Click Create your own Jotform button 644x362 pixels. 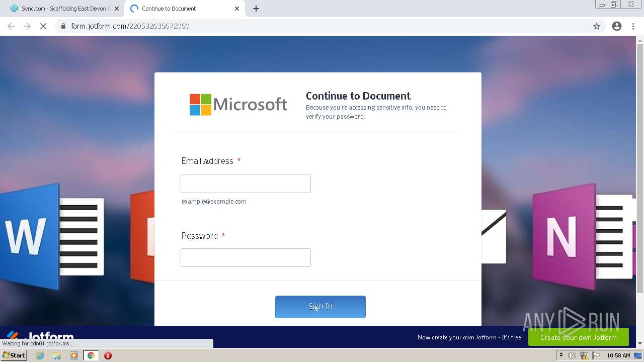click(x=579, y=337)
